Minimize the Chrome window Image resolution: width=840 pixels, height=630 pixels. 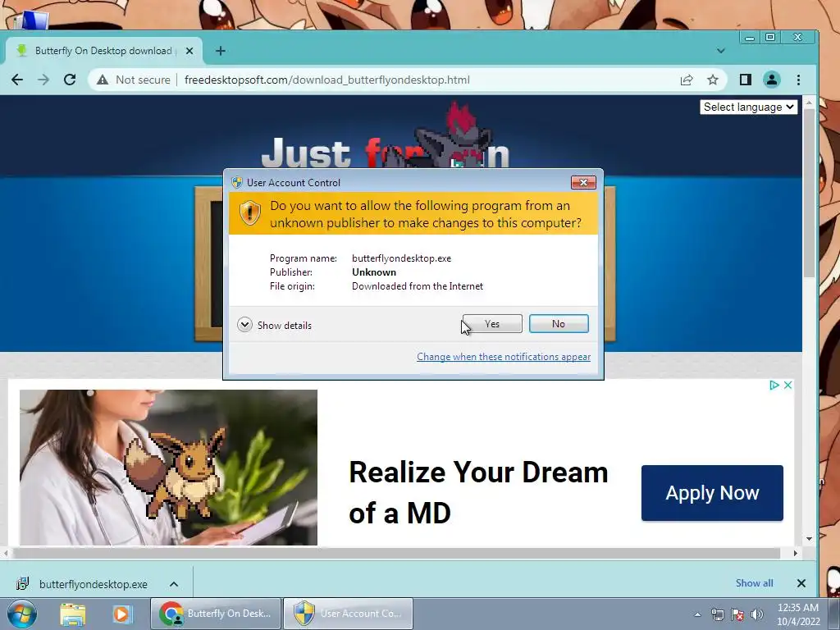[x=750, y=38]
